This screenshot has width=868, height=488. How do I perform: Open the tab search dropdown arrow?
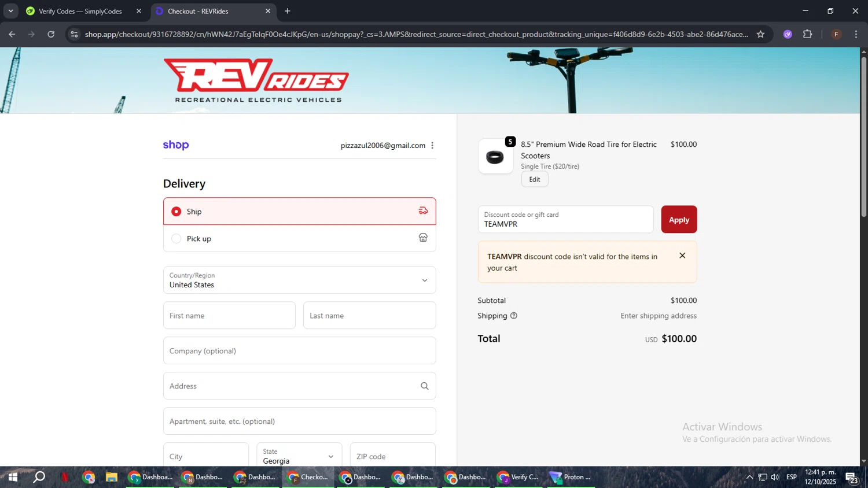tap(10, 11)
